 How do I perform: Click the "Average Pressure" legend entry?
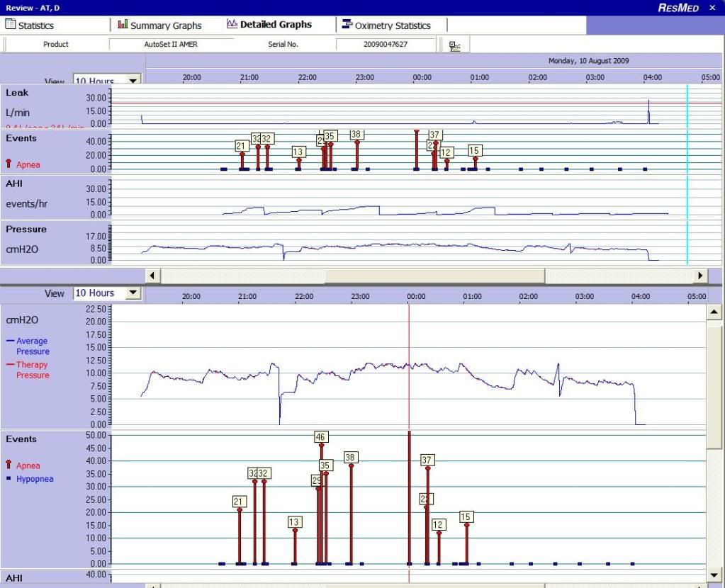click(28, 346)
